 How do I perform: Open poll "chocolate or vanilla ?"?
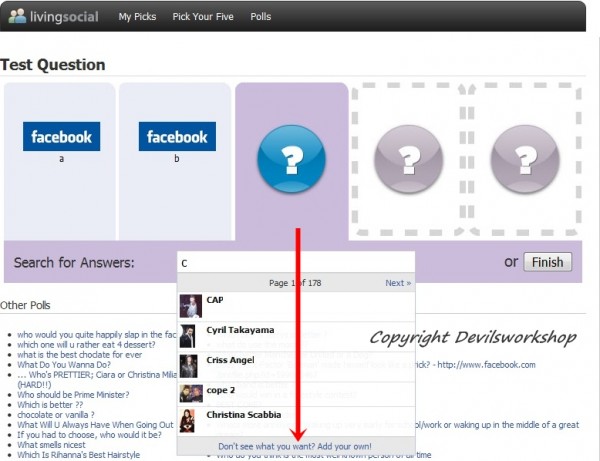(x=56, y=415)
